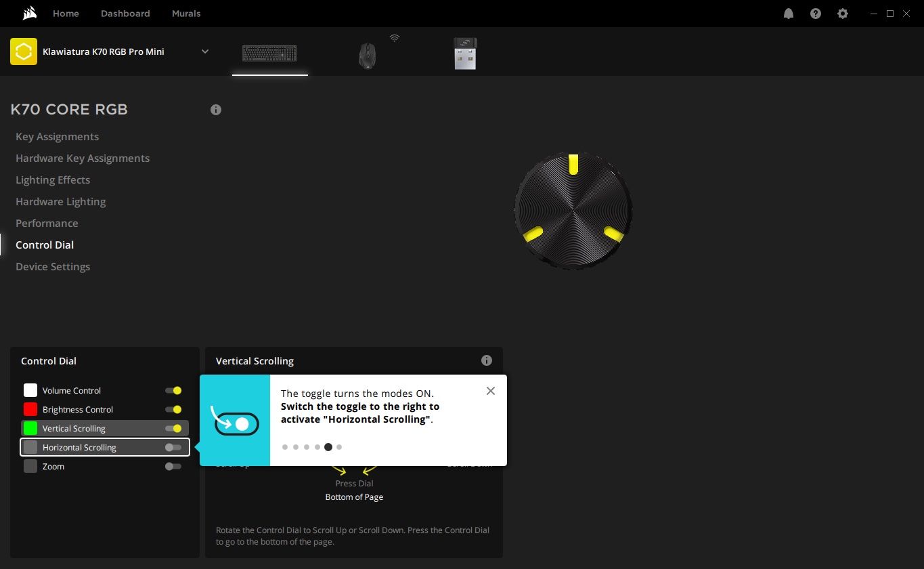The width and height of the screenshot is (924, 569).
Task: Click the control dial image
Action: [573, 211]
